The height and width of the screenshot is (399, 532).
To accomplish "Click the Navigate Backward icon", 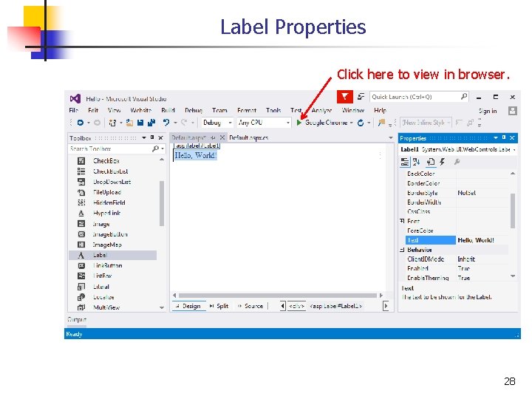I will (x=81, y=123).
